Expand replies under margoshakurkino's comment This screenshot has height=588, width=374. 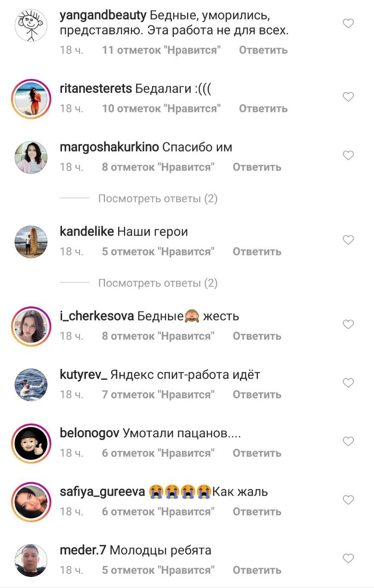coord(158,198)
